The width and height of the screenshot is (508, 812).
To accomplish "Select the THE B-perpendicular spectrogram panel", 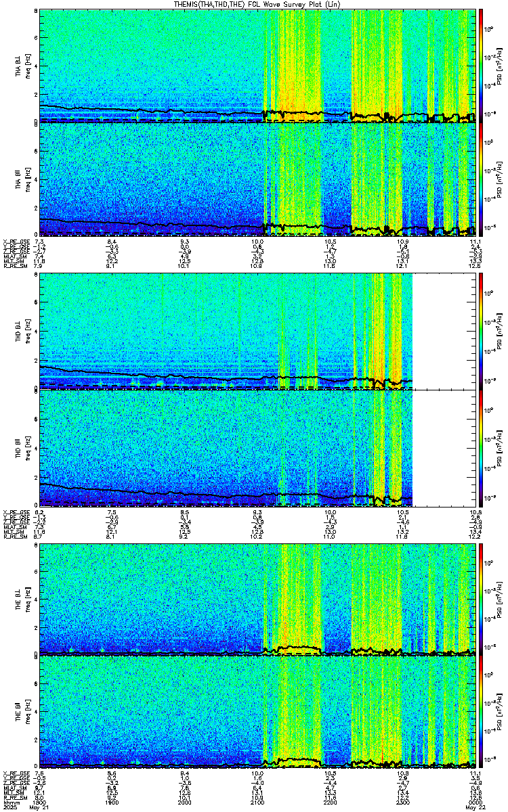I will (257, 599).
